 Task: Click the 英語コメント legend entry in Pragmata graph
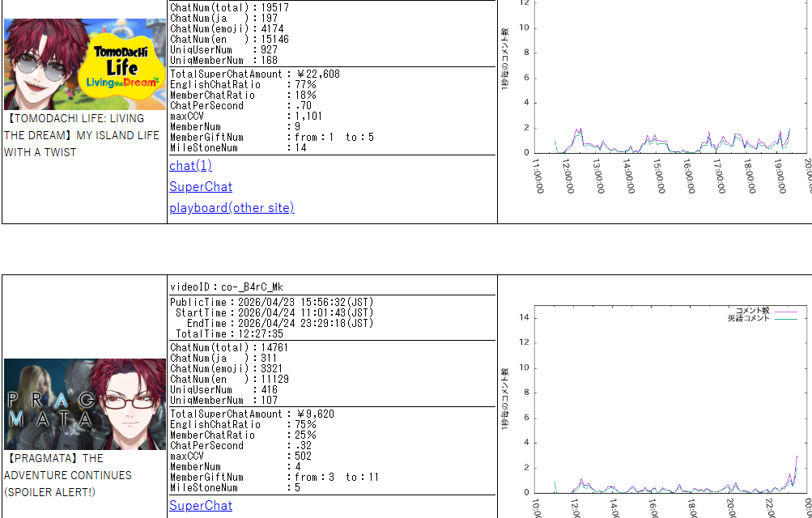tap(763, 318)
